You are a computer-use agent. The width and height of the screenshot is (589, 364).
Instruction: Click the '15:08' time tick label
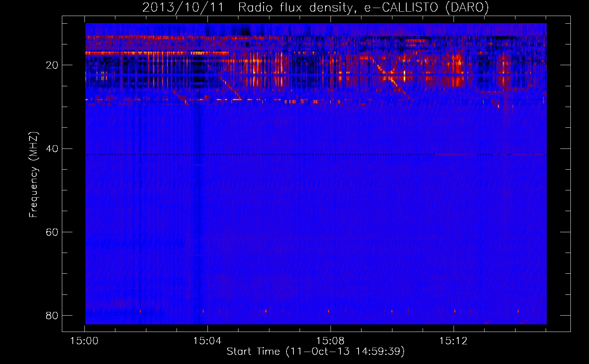click(x=331, y=341)
